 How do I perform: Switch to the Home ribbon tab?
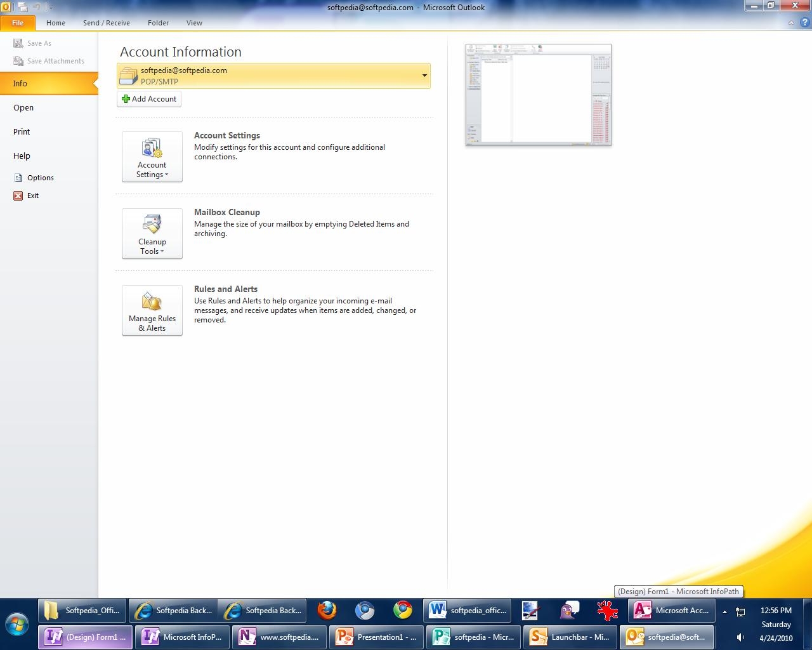pos(56,23)
